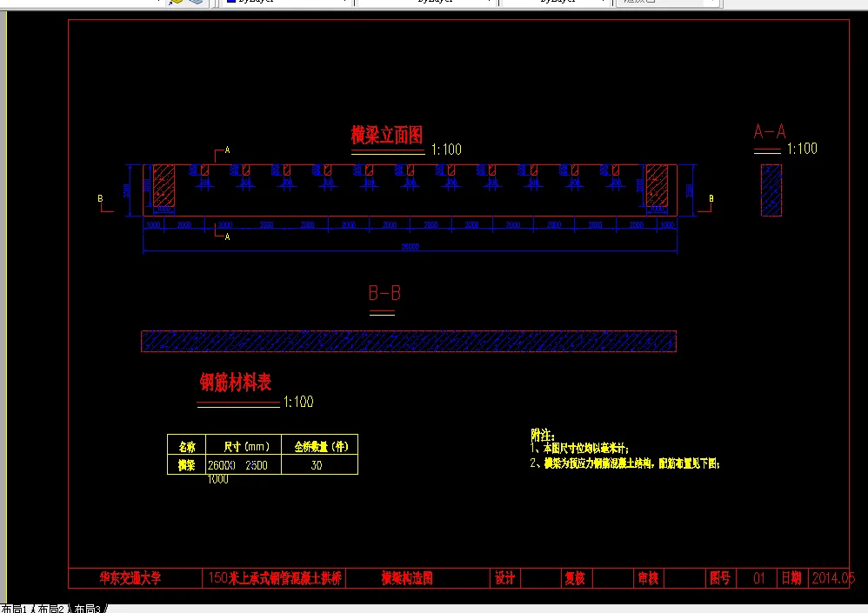Select the 1:100 scale beside A-A title

coord(802,149)
